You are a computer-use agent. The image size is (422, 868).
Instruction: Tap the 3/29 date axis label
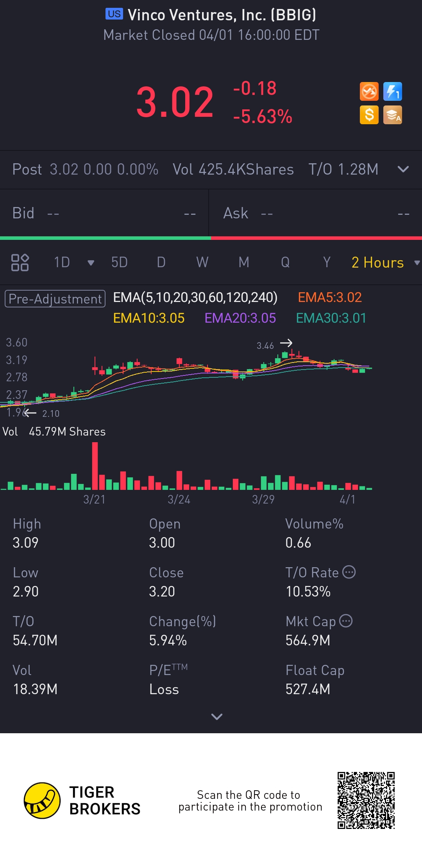[263, 500]
